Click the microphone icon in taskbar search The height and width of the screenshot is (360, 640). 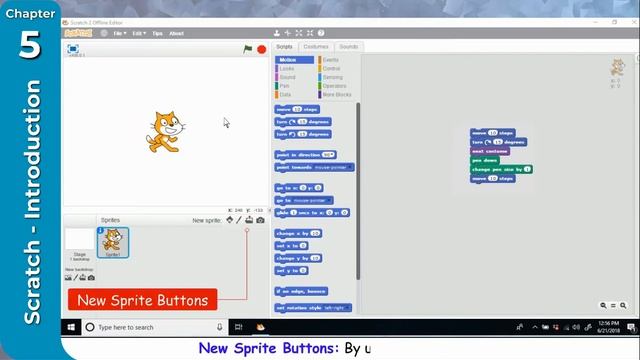pyautogui.click(x=220, y=327)
